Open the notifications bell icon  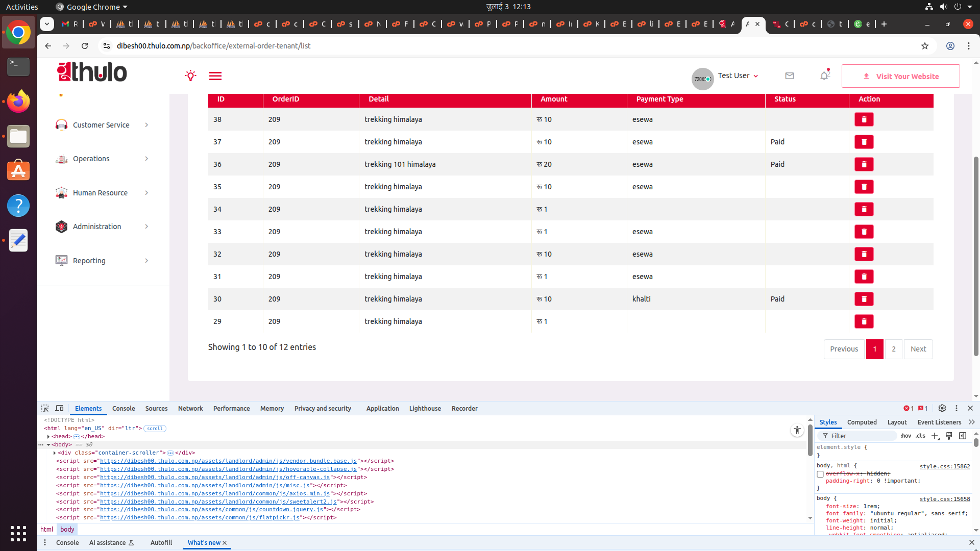(824, 76)
